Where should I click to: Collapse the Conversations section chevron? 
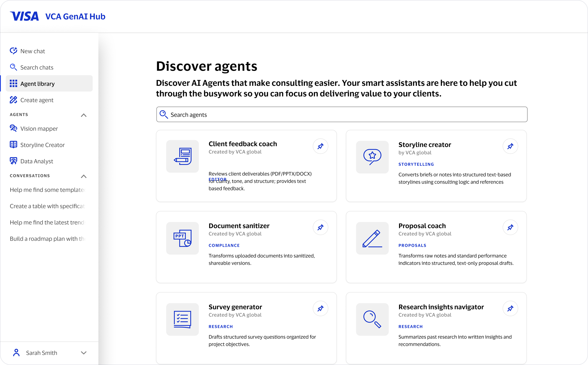pyautogui.click(x=83, y=176)
